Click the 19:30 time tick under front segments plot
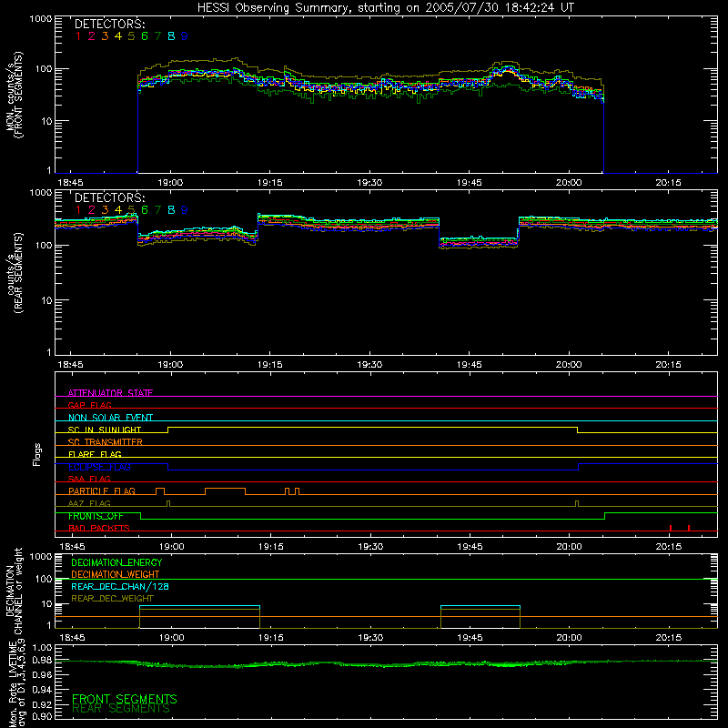 pos(369,183)
